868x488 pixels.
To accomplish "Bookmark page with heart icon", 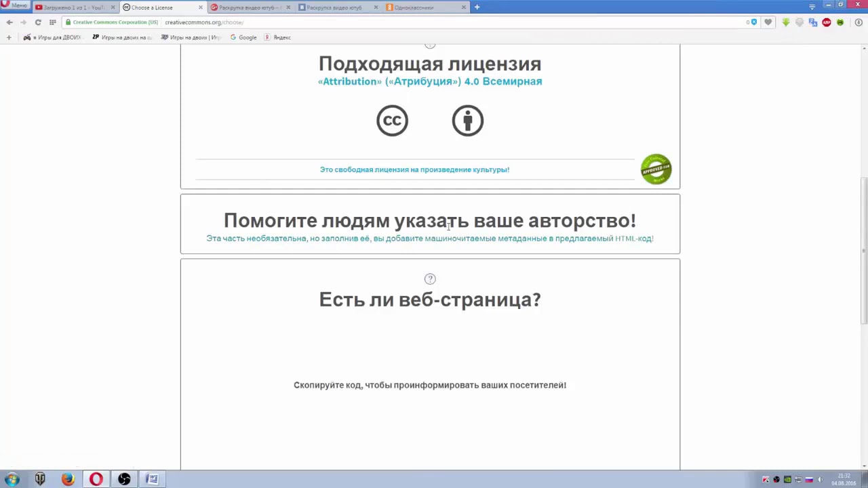I will (x=768, y=22).
